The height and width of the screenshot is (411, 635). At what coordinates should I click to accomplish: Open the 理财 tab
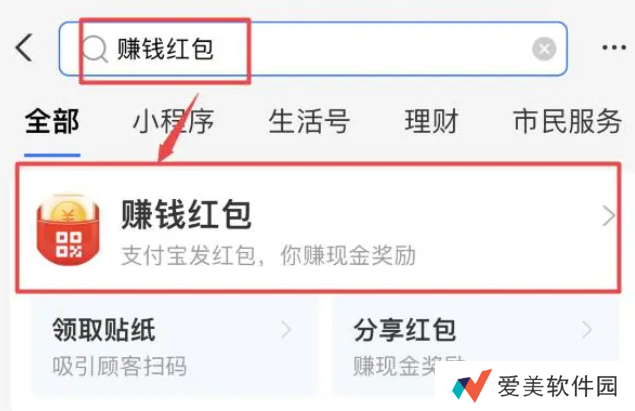pyautogui.click(x=432, y=121)
